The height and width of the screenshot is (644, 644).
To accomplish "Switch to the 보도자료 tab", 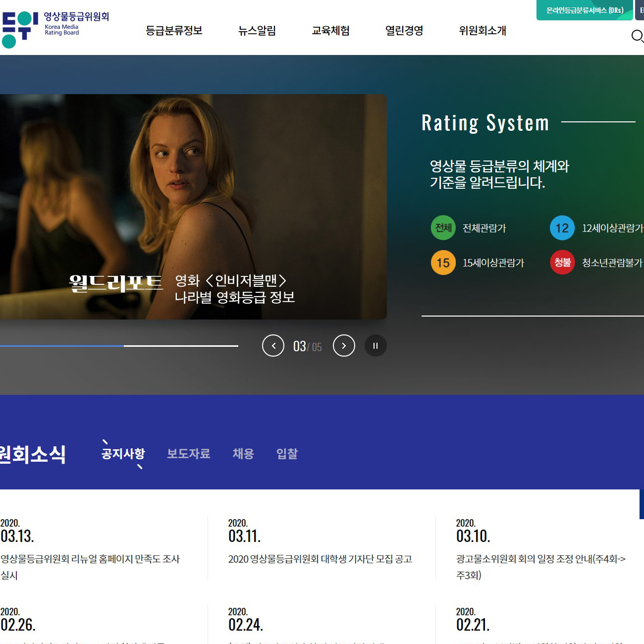I will (x=188, y=454).
